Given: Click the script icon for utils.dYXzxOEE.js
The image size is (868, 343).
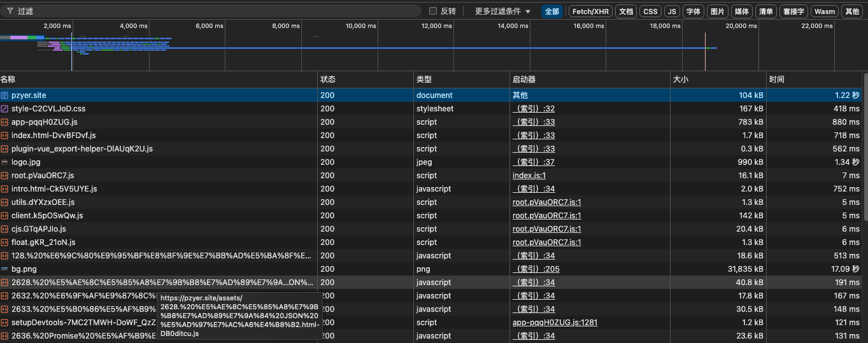Looking at the screenshot, I should pos(4,202).
